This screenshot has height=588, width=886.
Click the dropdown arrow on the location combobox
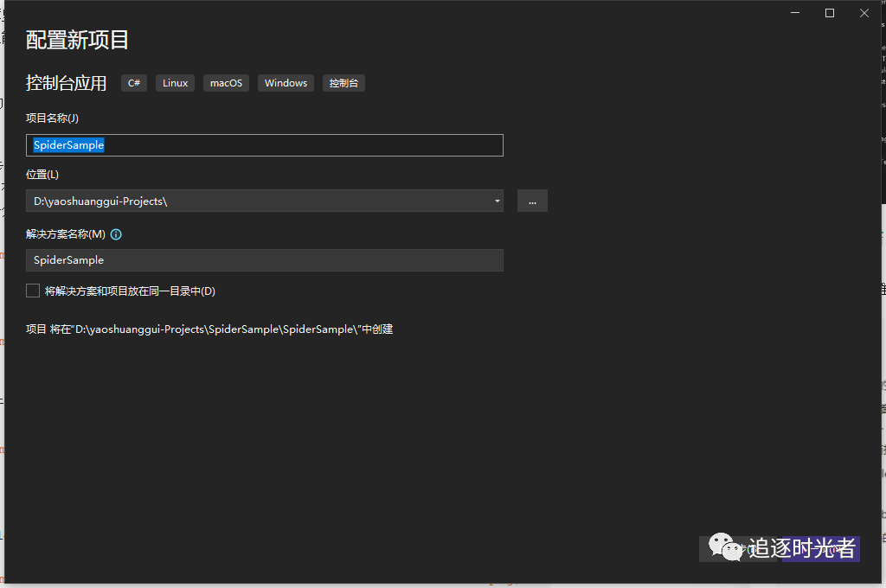click(498, 201)
